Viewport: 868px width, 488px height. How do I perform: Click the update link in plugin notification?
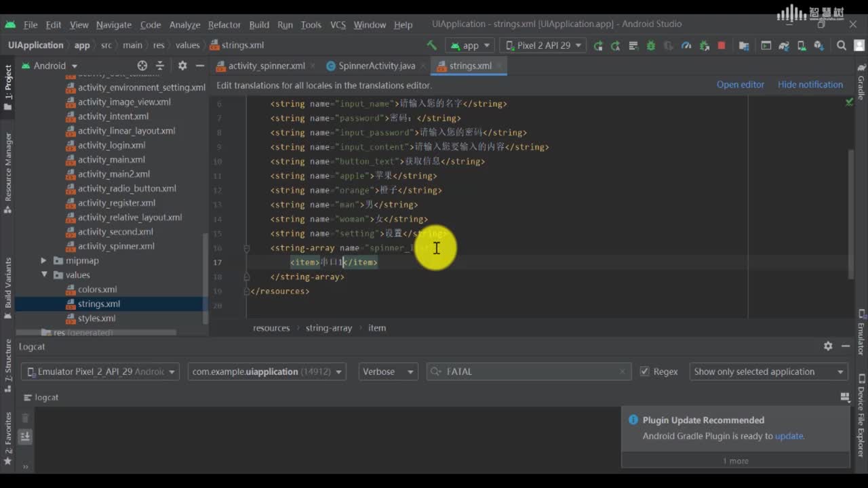pos(789,436)
